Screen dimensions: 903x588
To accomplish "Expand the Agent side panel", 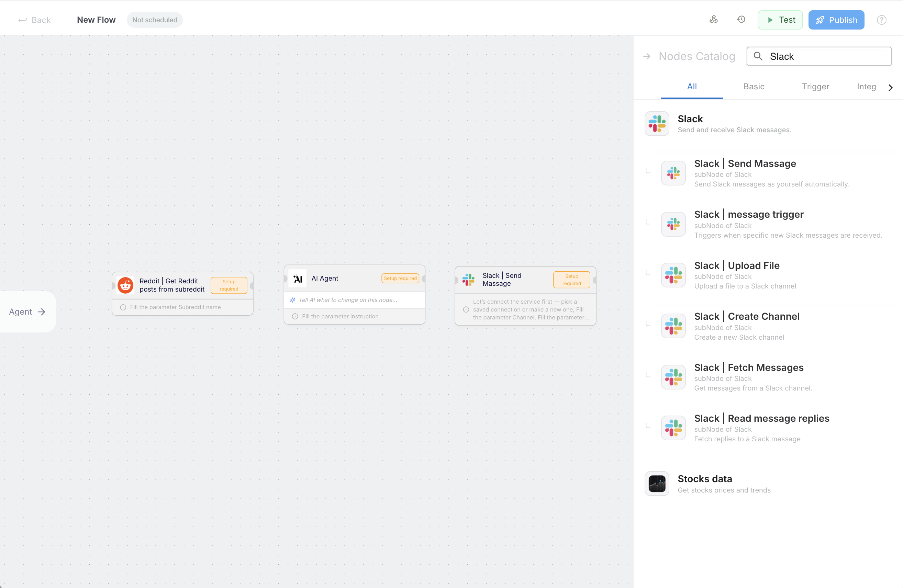I will point(28,312).
